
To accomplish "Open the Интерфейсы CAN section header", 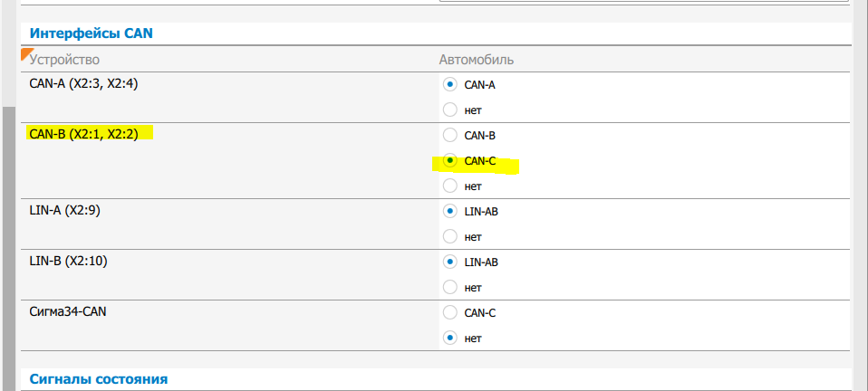I will click(92, 33).
